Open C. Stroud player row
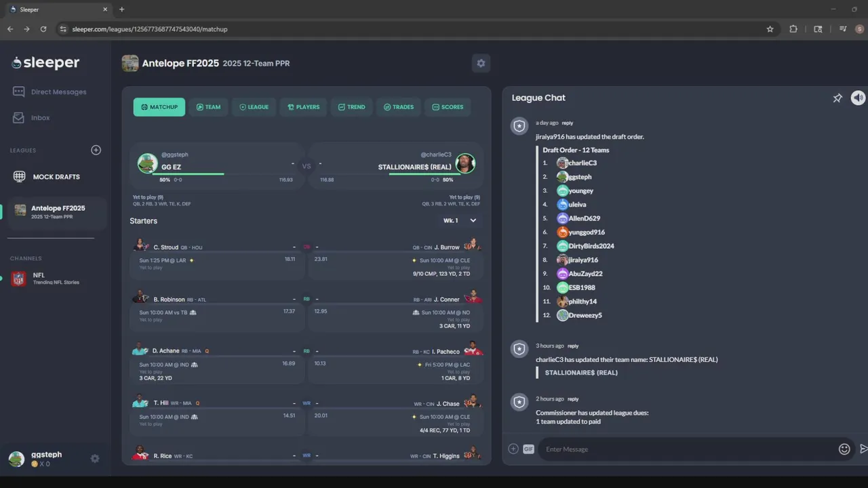The height and width of the screenshot is (488, 868). 217,258
